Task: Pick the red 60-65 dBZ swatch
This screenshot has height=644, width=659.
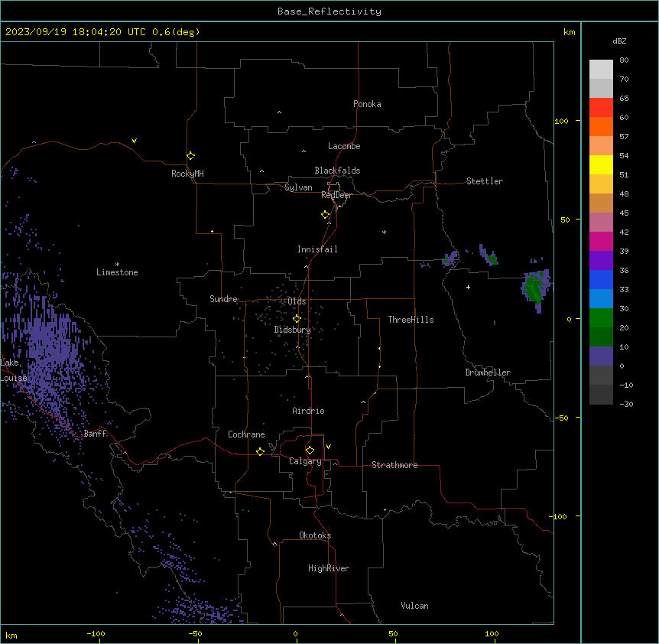Action: tap(601, 107)
